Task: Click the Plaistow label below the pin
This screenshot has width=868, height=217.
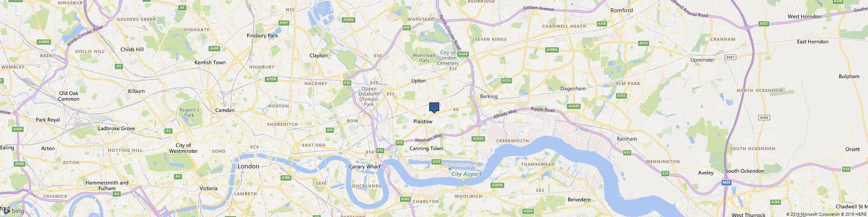Action: click(x=423, y=122)
